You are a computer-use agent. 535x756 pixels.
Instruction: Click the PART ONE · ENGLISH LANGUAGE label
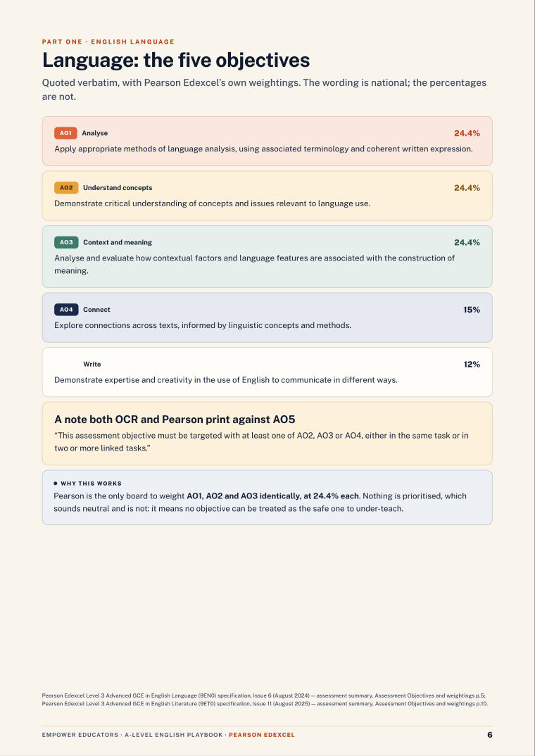click(108, 42)
